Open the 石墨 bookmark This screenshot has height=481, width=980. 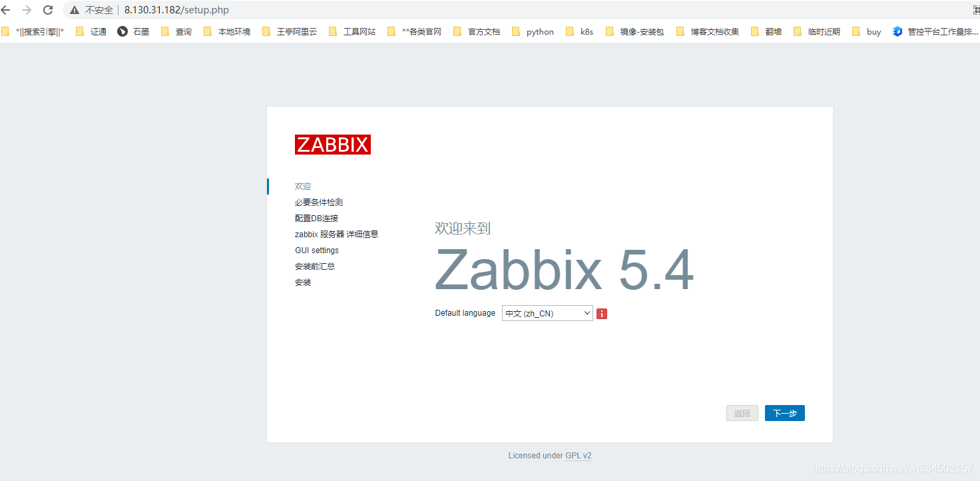click(133, 31)
